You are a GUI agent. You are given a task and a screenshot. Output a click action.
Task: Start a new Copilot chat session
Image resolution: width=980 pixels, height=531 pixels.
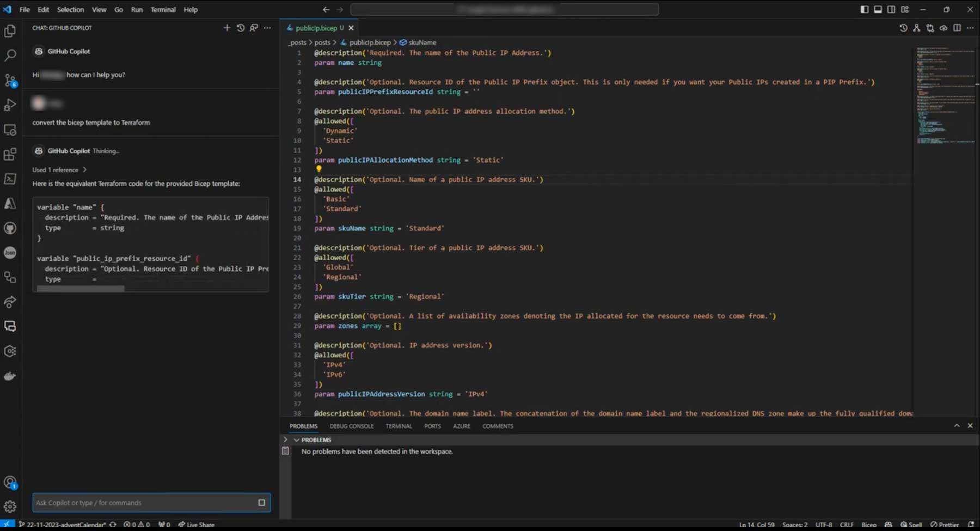click(228, 28)
